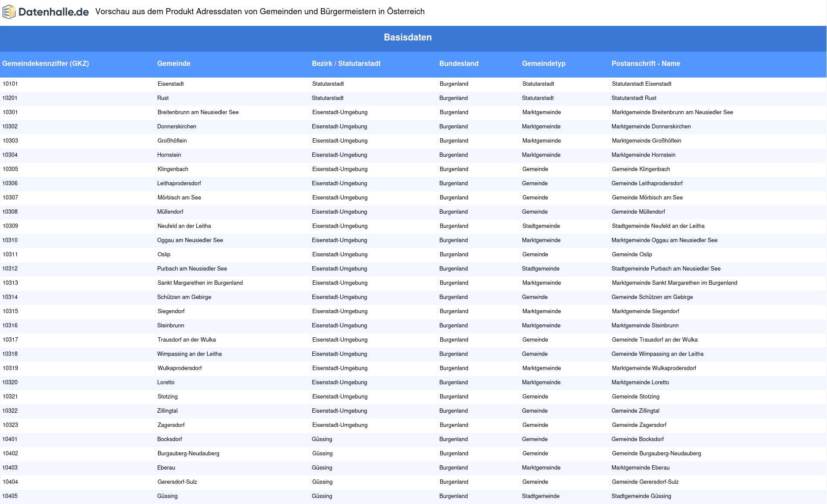The image size is (827, 504).
Task: Click the Basisdaten section header
Action: click(407, 37)
